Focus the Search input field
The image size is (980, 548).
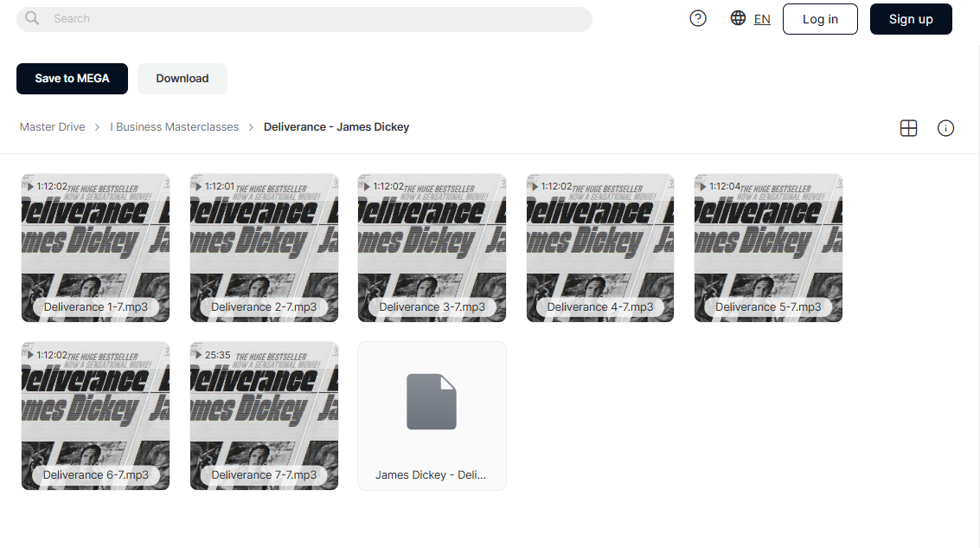[304, 19]
